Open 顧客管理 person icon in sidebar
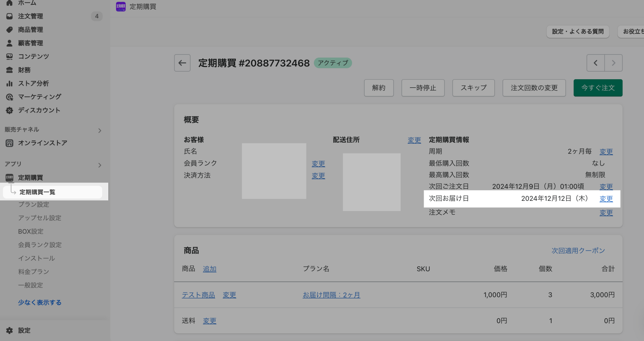Viewport: 644px width, 341px height. tap(10, 43)
